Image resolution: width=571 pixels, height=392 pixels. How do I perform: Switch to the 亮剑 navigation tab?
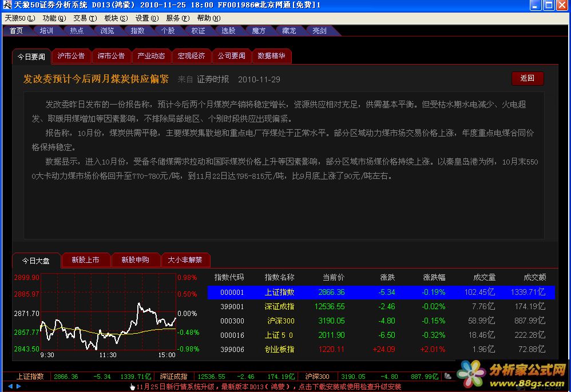[319, 31]
